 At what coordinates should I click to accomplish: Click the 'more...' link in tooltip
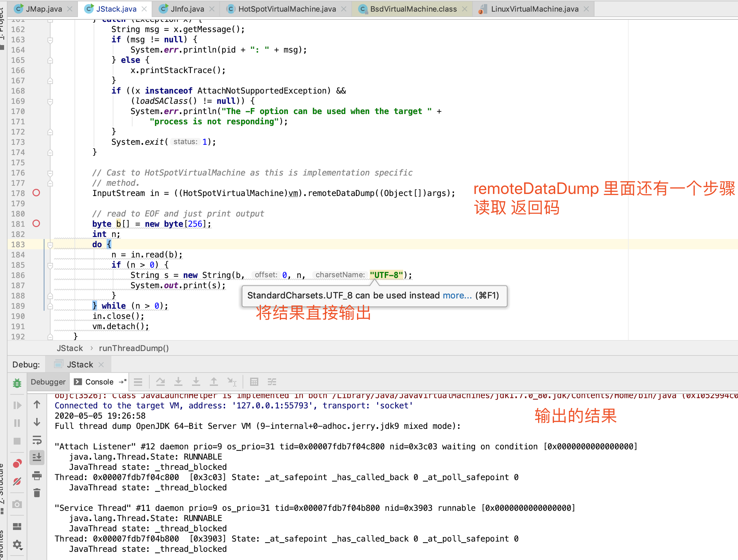click(x=457, y=295)
